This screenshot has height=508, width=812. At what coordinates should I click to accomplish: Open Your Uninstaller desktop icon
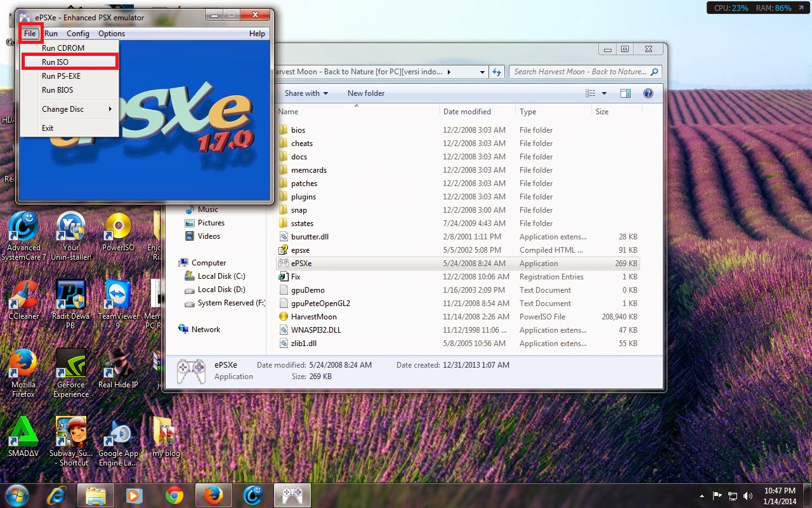(71, 236)
